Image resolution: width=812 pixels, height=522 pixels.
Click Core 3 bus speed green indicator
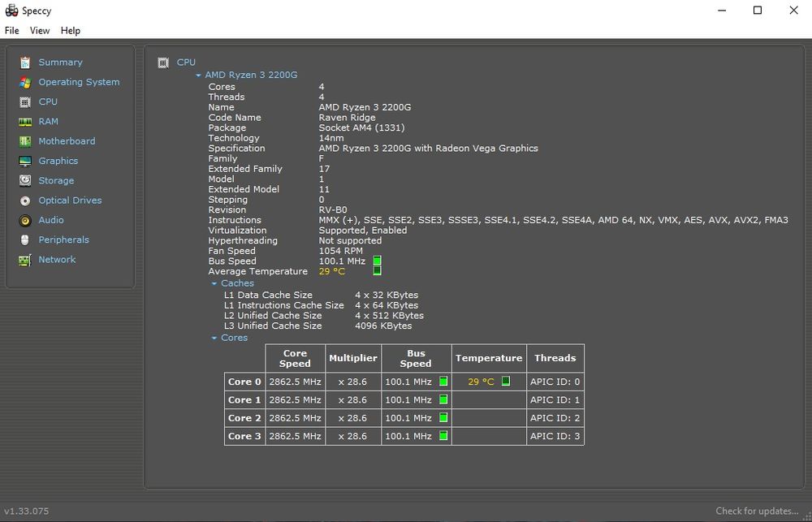[443, 435]
